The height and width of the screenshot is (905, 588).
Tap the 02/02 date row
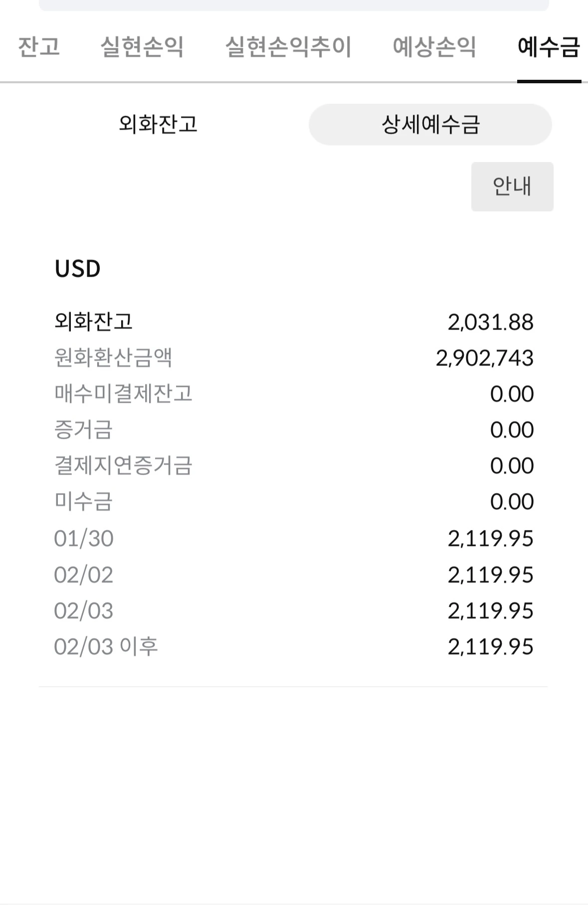point(84,575)
